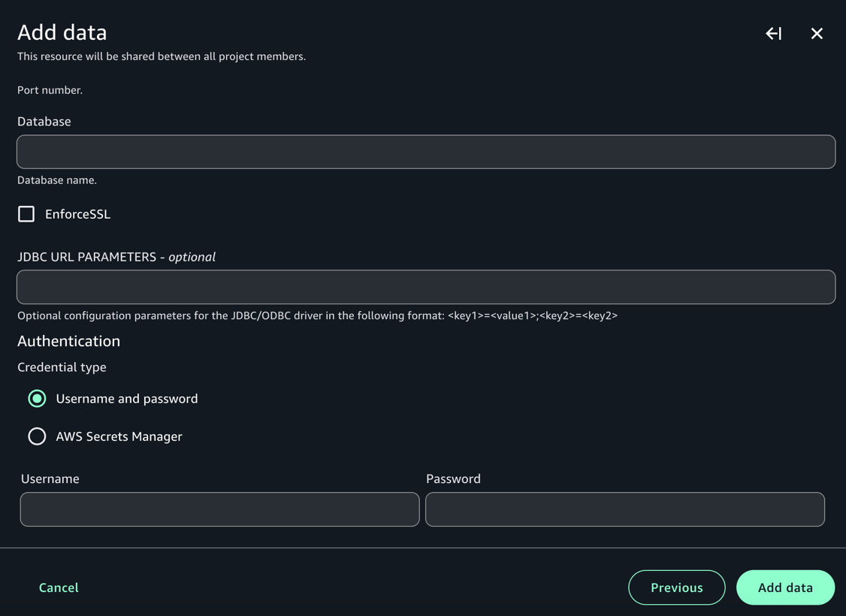
Task: Select Username and password radio button
Action: coord(37,398)
